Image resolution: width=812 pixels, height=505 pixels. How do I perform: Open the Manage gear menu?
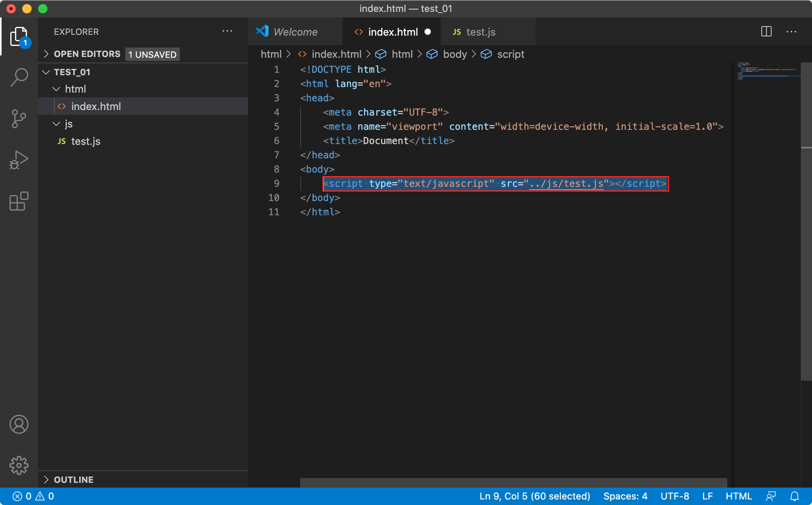coord(19,465)
